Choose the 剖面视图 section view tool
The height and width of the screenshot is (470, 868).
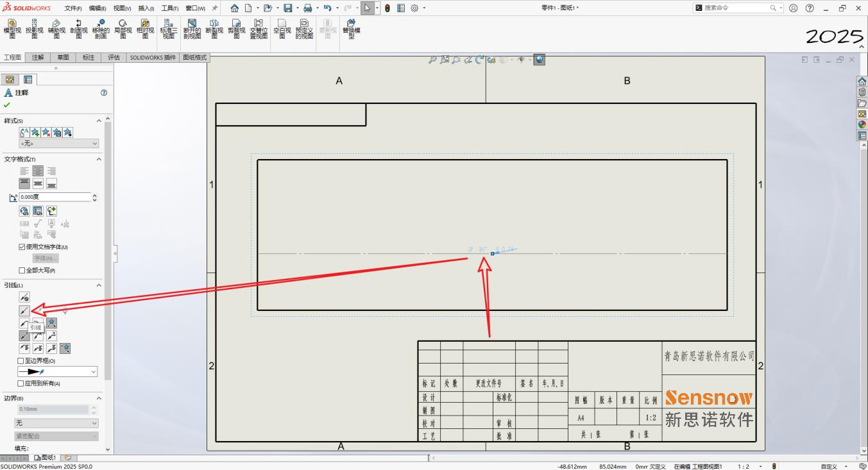pos(79,29)
